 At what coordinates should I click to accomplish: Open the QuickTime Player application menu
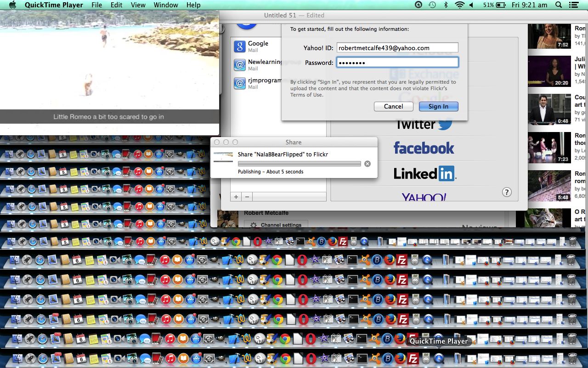[54, 5]
